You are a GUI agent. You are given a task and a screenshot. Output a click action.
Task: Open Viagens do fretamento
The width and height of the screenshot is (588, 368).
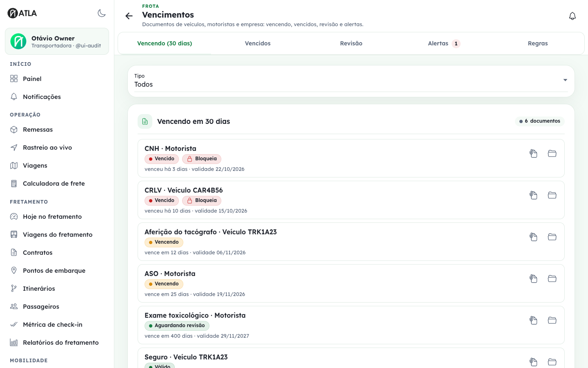(57, 235)
